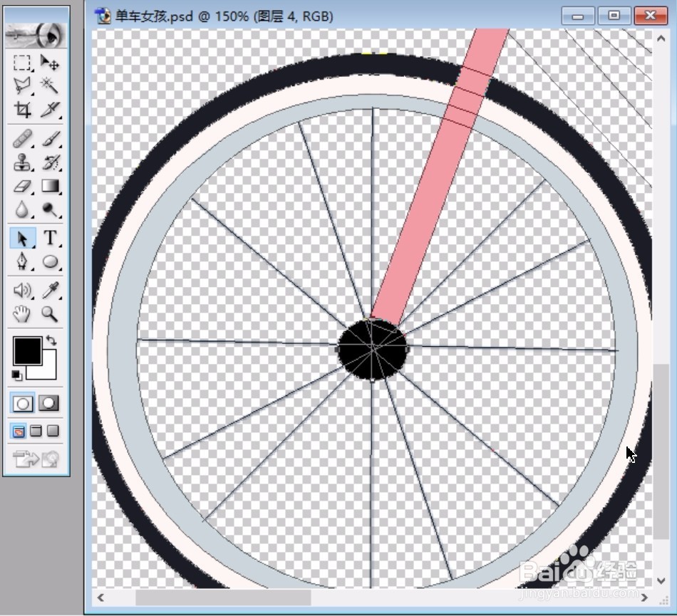Maximize the 单车女孩.psd document window

coord(614,16)
